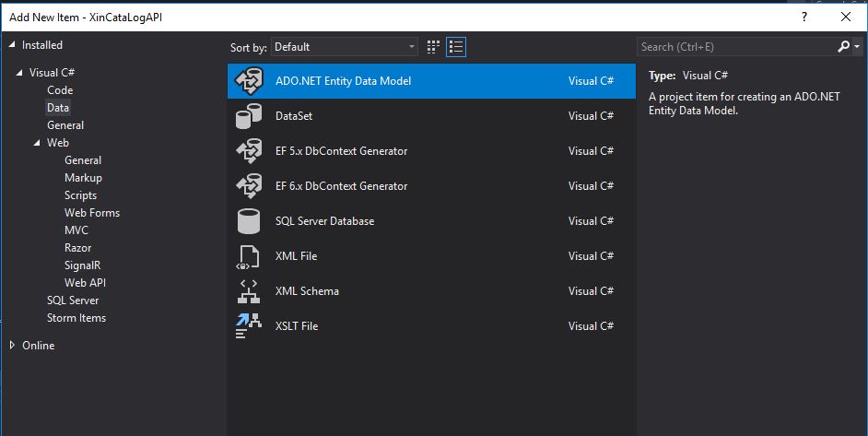This screenshot has height=436, width=868.
Task: Select the SQL Server category
Action: tap(73, 300)
